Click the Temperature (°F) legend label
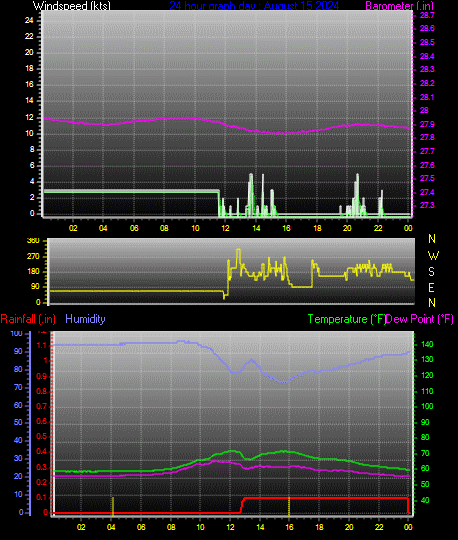 [346, 319]
